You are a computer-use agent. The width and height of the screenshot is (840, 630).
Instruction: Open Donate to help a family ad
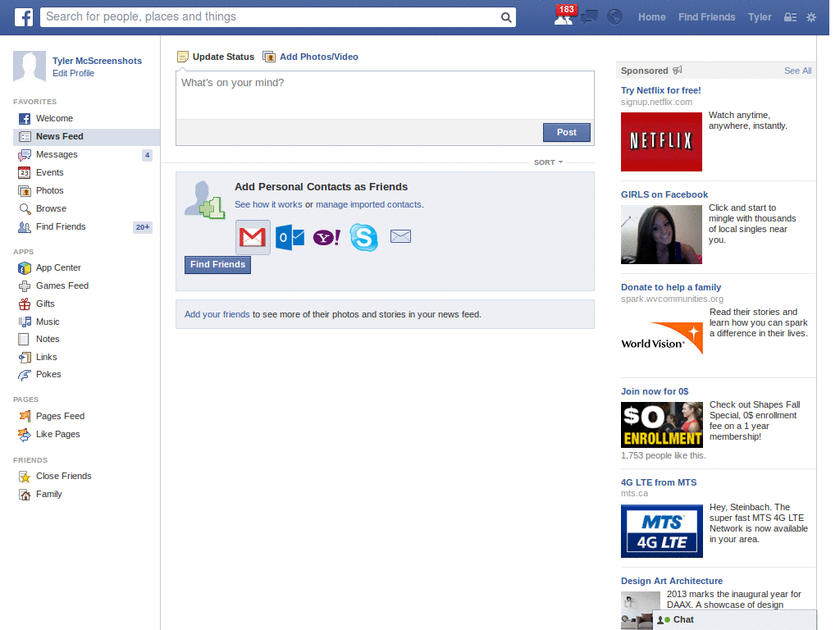point(671,288)
